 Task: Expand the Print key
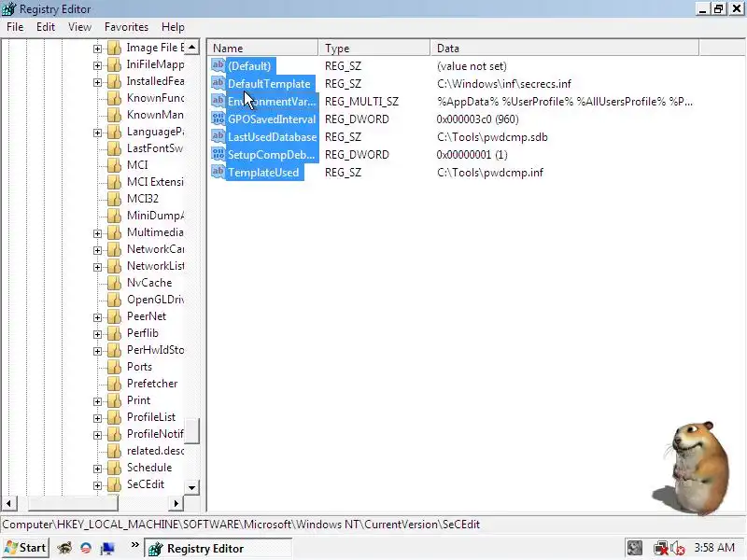point(98,401)
